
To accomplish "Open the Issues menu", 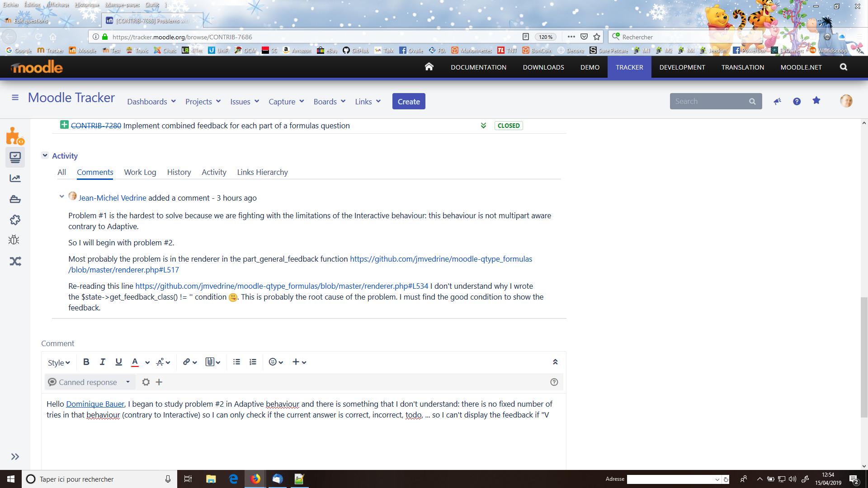I will [x=245, y=102].
